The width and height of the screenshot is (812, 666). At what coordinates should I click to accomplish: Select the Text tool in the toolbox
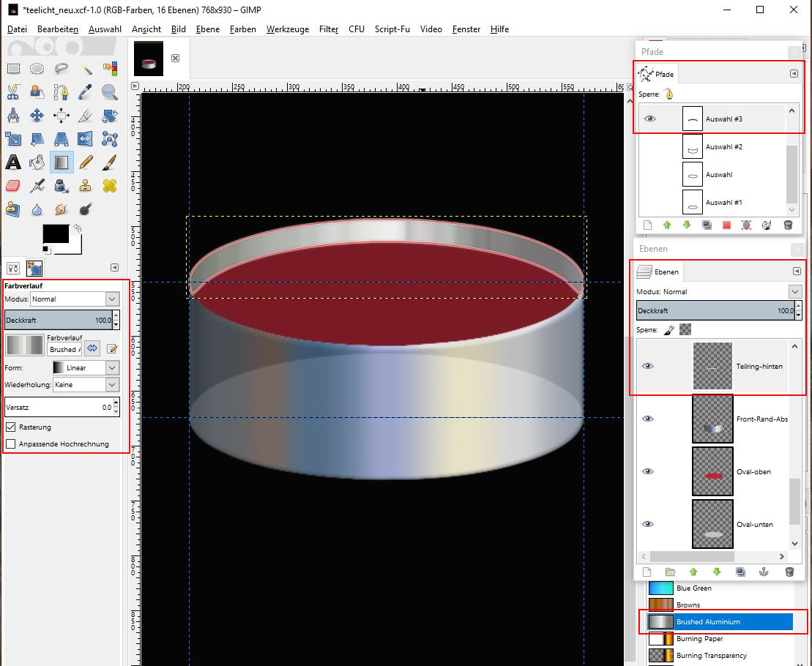13,162
